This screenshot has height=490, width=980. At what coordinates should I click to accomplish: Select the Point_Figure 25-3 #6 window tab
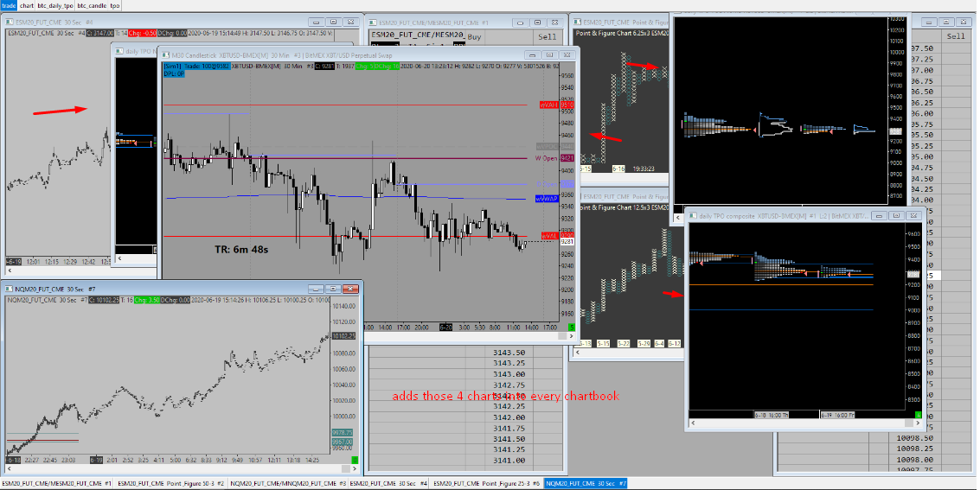pos(486,484)
